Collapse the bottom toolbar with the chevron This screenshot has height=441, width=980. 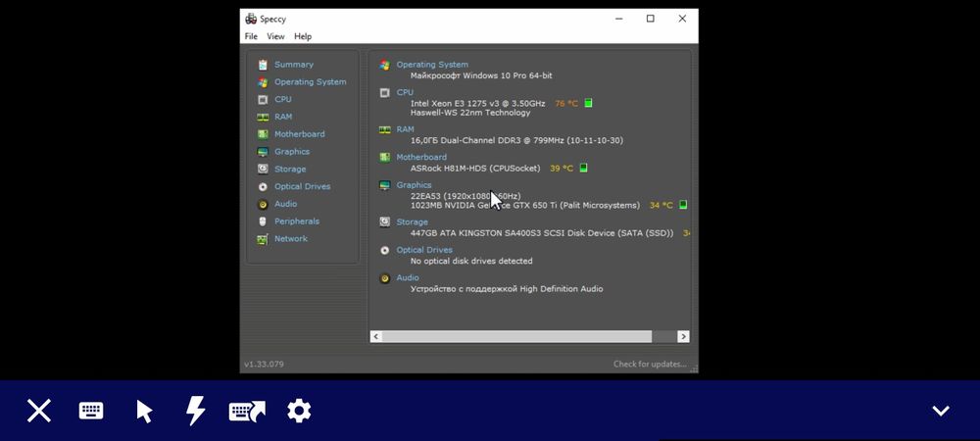pos(941,411)
